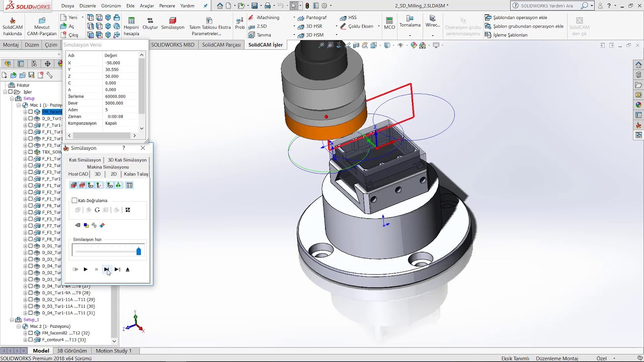Screen dimensions: 644x362
Task: Check the F_contour4 (33) checkbox
Action: (x=31, y=340)
